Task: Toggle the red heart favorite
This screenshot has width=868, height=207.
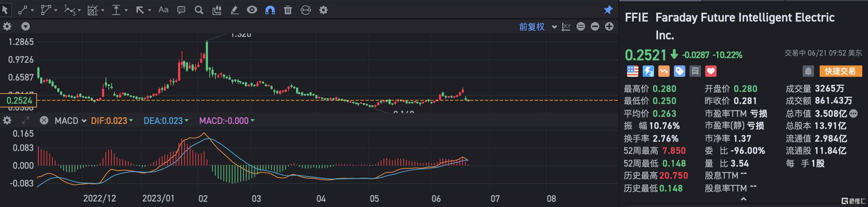Action: (711, 71)
